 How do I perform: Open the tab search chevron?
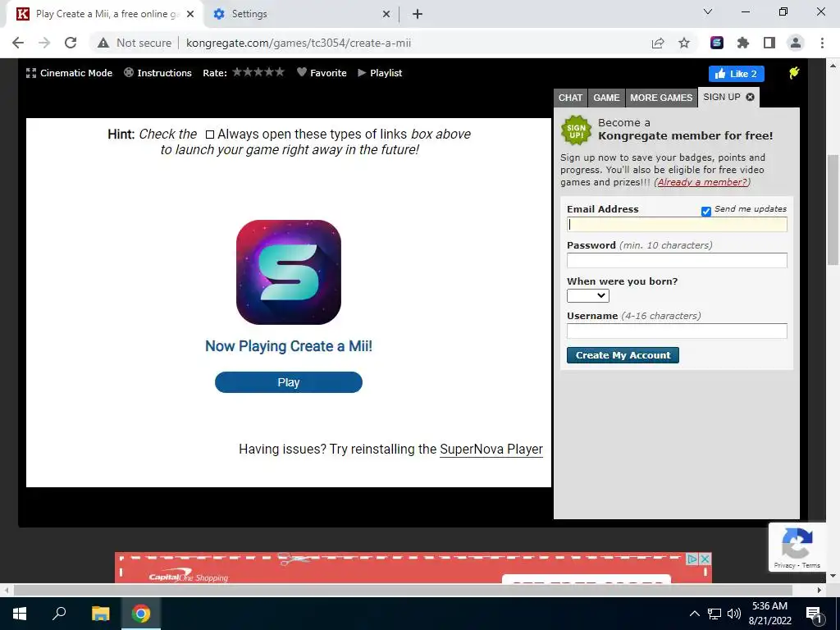[x=708, y=11]
